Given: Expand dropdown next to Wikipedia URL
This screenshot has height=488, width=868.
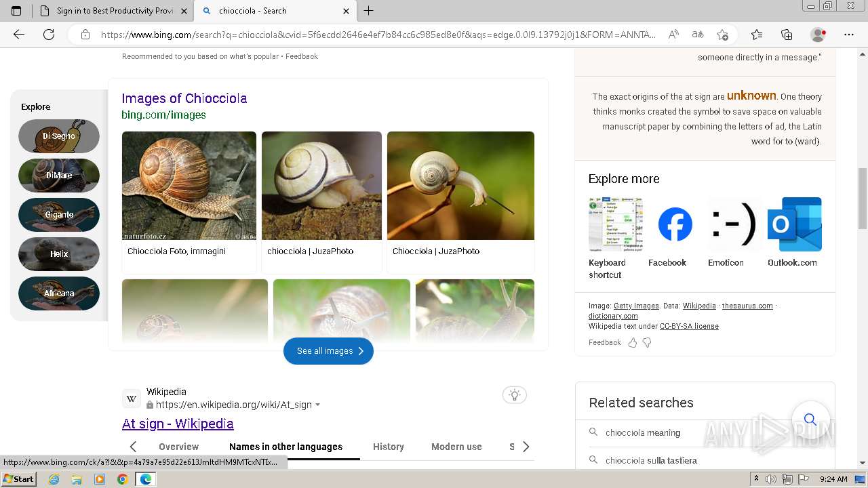Looking at the screenshot, I should coord(317,405).
